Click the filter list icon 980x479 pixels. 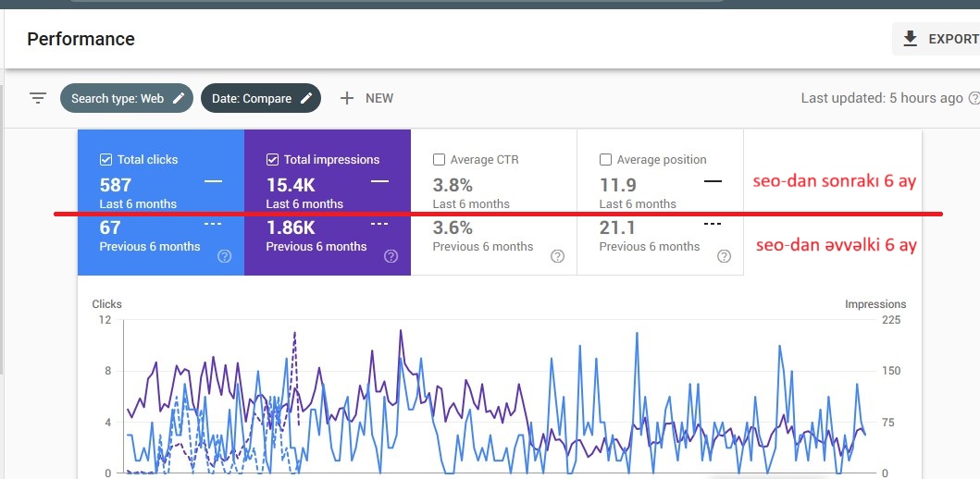coord(38,98)
